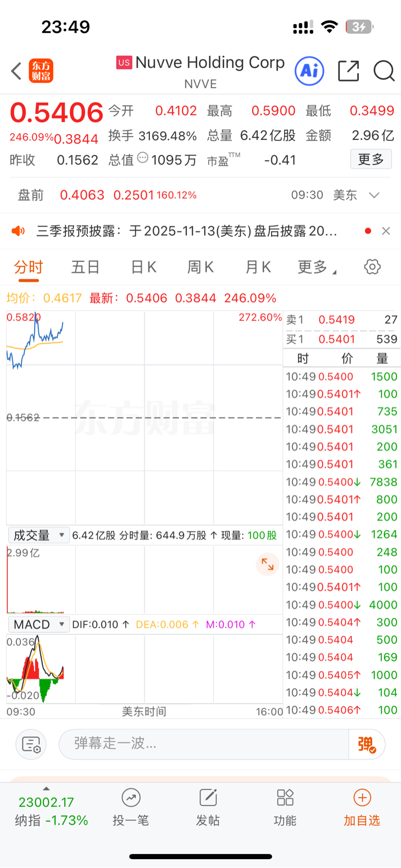Viewport: 401px width, 868px height.
Task: Open the 功能 functions icon
Action: pos(285,807)
